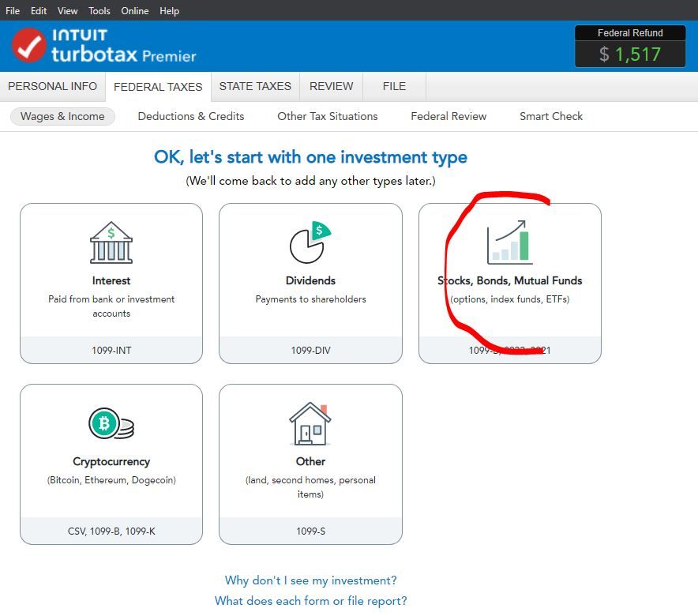
Task: Switch to the File step tab
Action: (395, 86)
